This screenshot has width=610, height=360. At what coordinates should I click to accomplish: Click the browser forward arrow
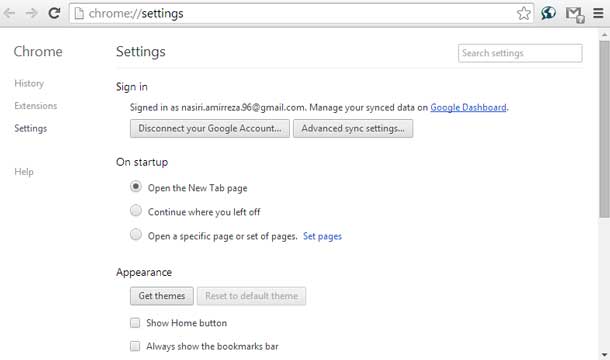[32, 13]
